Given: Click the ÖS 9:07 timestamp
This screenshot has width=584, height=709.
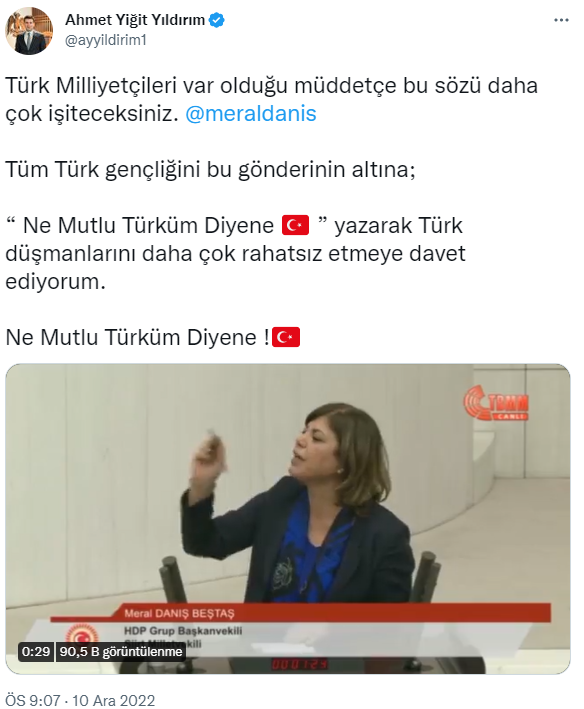Looking at the screenshot, I should click(33, 700).
